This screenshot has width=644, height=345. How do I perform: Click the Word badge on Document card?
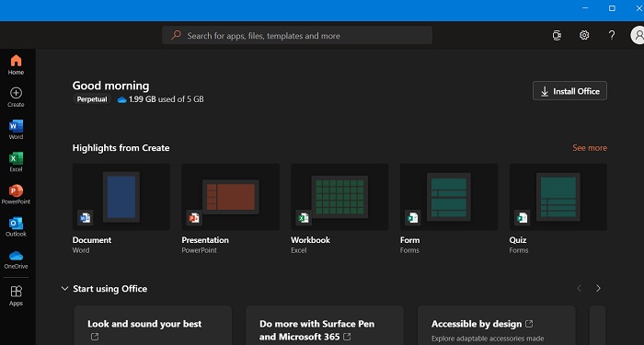tap(85, 218)
